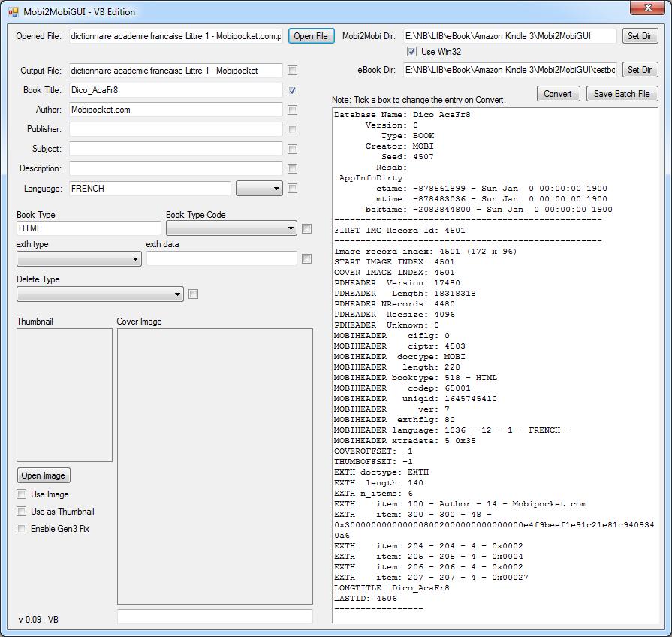This screenshot has height=637, width=672.
Task: Close the Mobi2MobiGUI window
Action: pyautogui.click(x=647, y=8)
